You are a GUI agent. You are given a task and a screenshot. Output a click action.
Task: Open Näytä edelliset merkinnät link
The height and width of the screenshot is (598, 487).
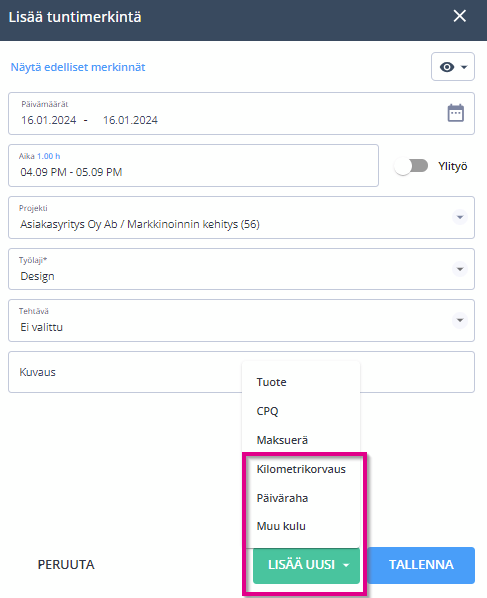78,67
